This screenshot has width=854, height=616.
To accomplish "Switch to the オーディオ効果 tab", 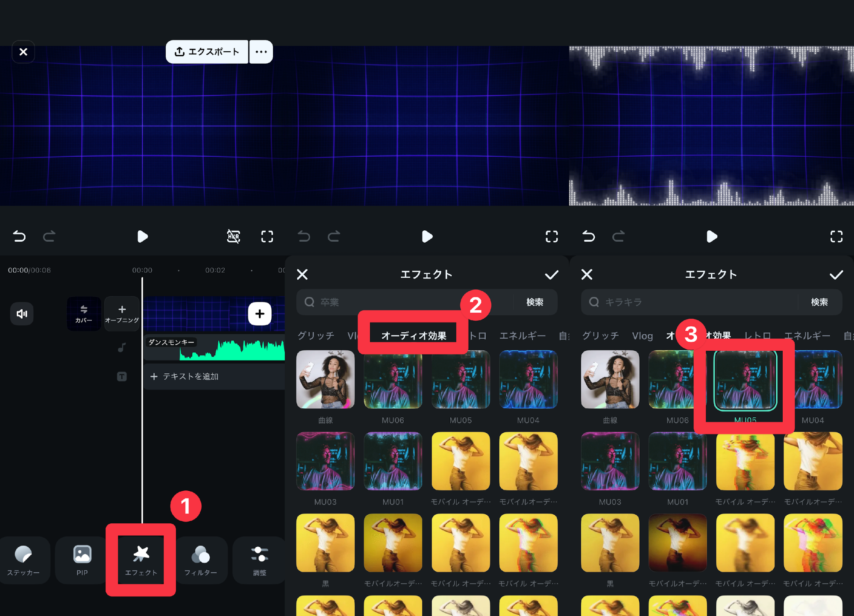I will 413,335.
